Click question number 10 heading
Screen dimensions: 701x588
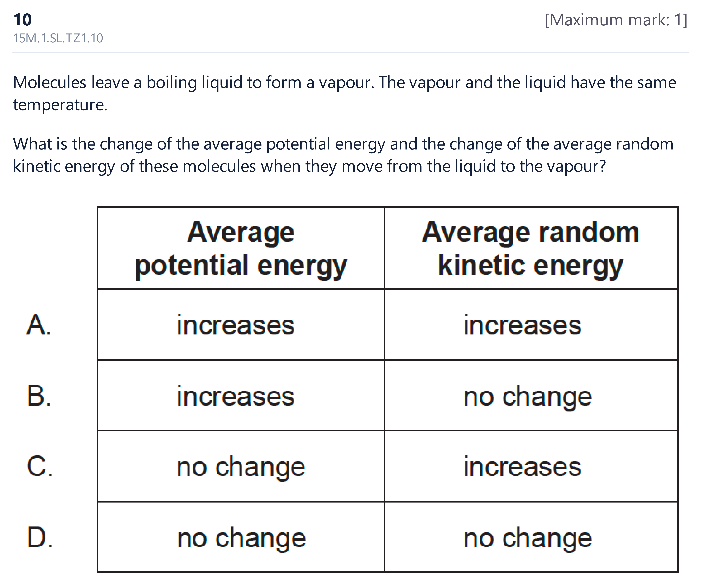23,20
